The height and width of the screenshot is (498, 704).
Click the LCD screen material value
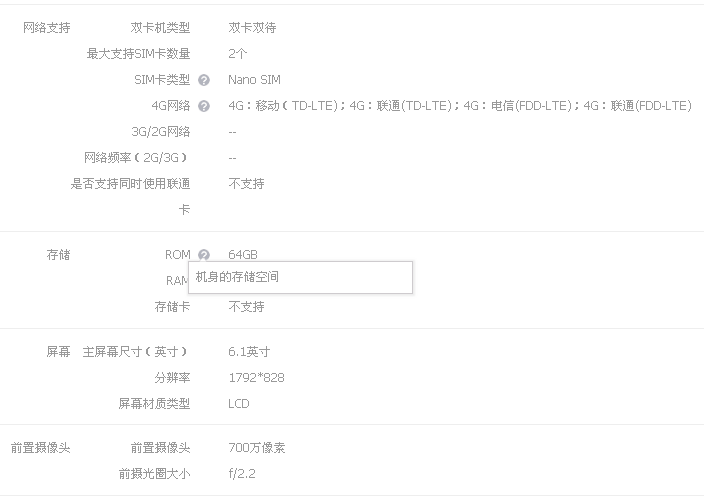239,404
